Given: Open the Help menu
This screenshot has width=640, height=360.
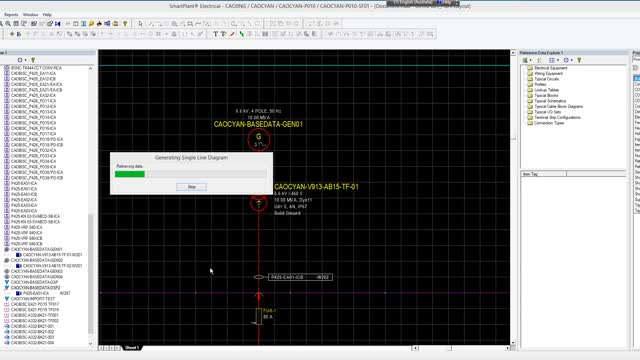Looking at the screenshot, I should pos(47,15).
